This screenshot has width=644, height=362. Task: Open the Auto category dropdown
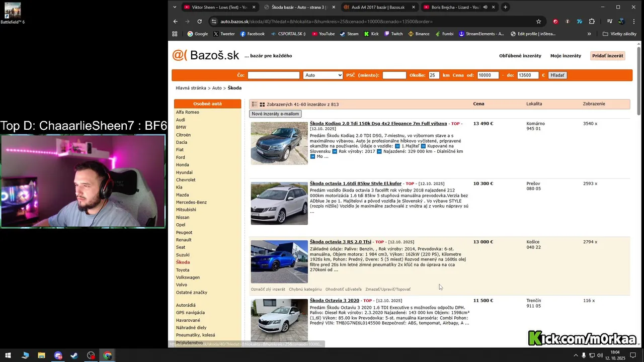(x=323, y=75)
